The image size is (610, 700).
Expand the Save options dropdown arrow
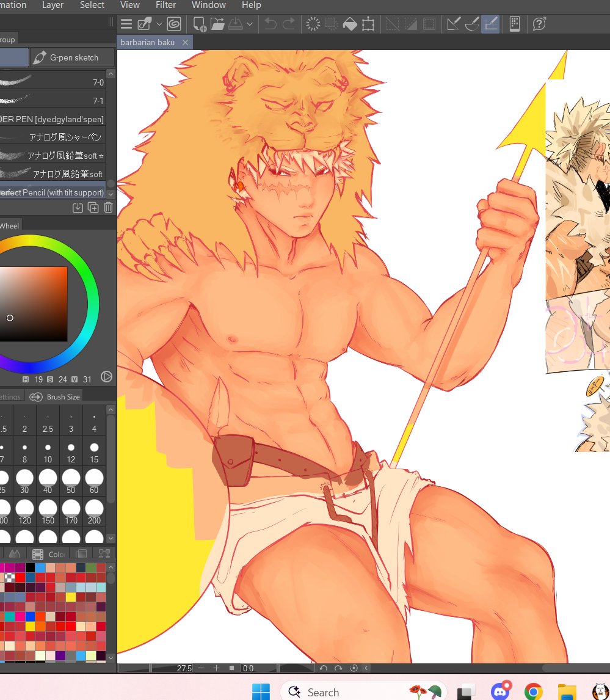pyautogui.click(x=250, y=24)
